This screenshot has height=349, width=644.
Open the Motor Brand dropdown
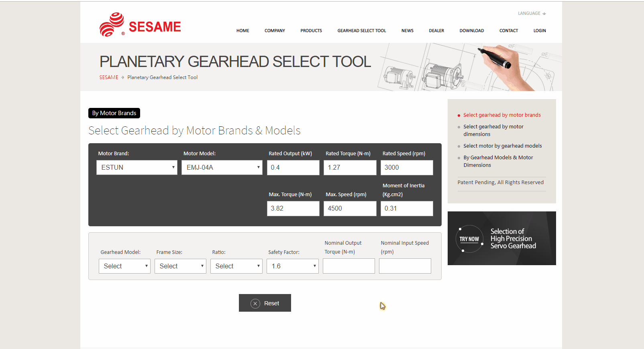pos(137,168)
